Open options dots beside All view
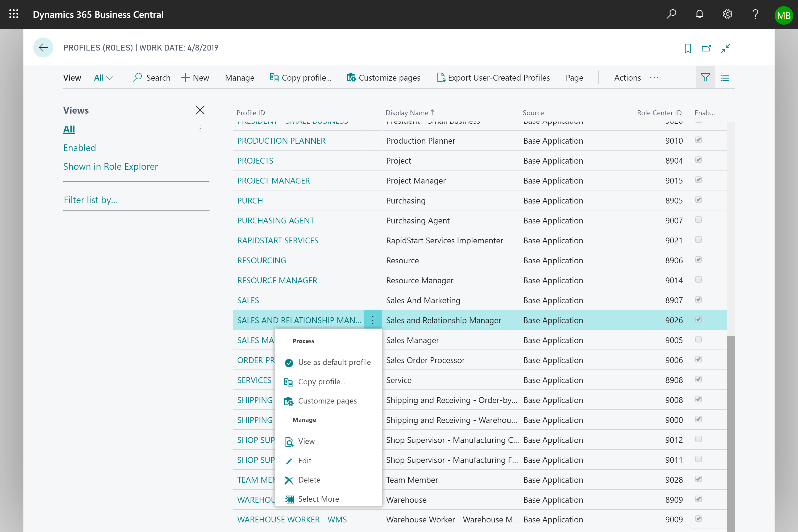The image size is (798, 532). (200, 128)
